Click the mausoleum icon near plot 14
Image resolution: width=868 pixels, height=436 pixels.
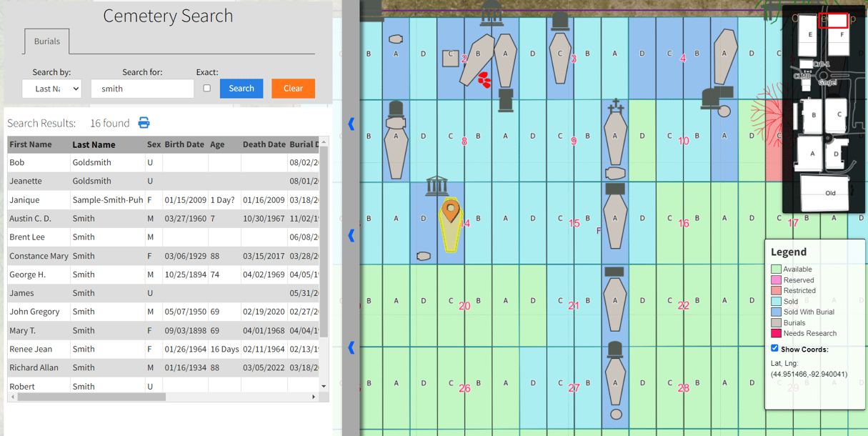pyautogui.click(x=437, y=186)
